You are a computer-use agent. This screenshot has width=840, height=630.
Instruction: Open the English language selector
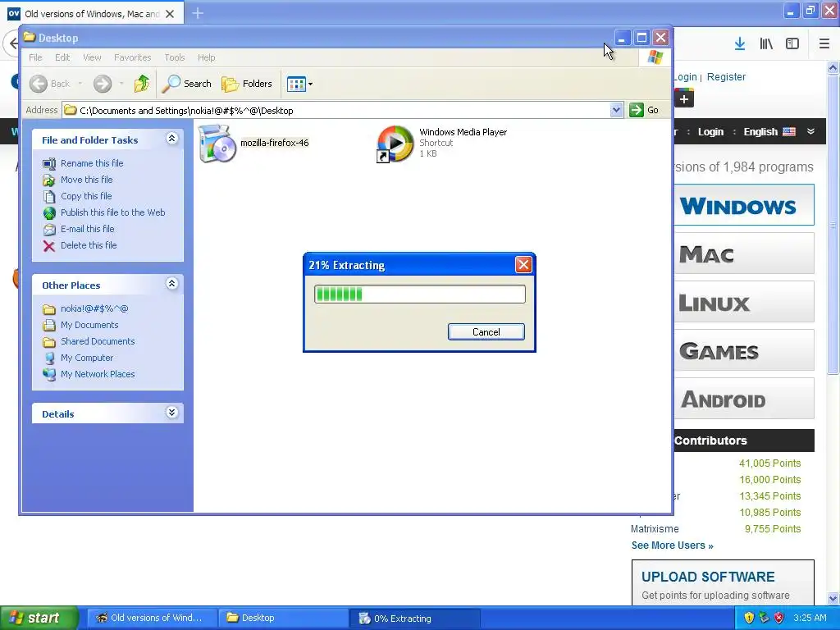pyautogui.click(x=769, y=132)
